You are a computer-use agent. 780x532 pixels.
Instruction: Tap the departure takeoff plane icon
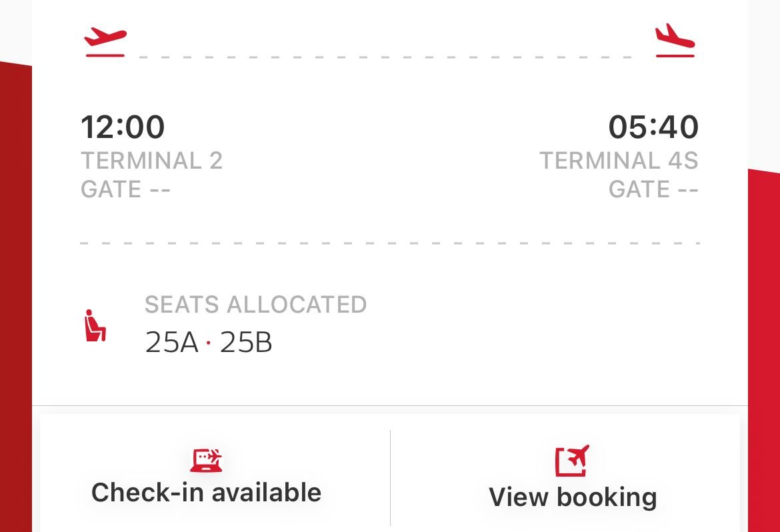(105, 41)
